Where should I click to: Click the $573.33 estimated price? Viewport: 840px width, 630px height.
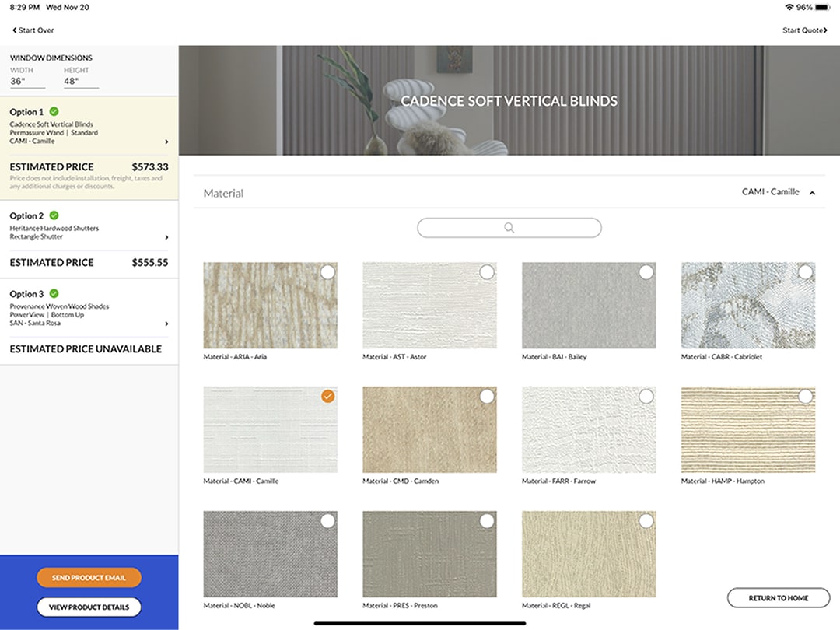point(150,167)
